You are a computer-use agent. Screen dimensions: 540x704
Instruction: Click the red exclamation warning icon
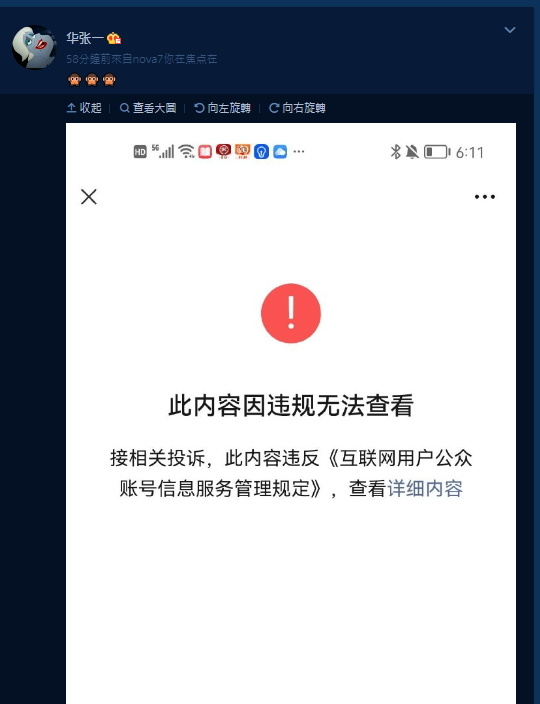click(x=291, y=313)
